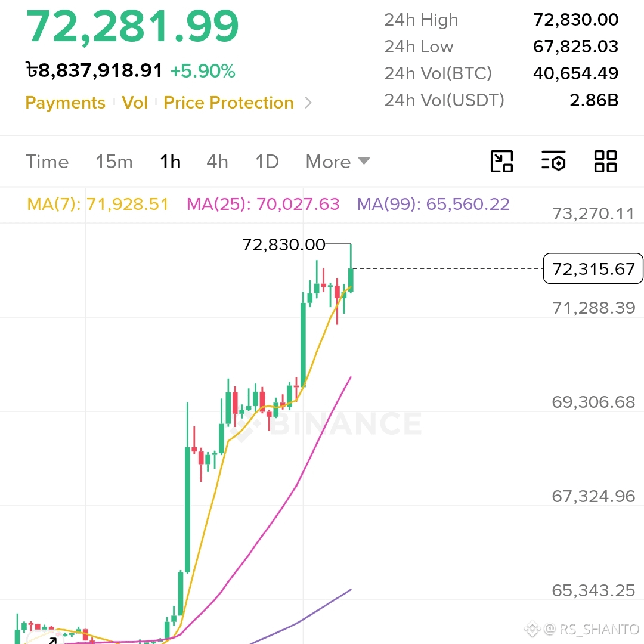Tap the 24h High value 72,830.00
The width and height of the screenshot is (644, 644).
coord(575,20)
